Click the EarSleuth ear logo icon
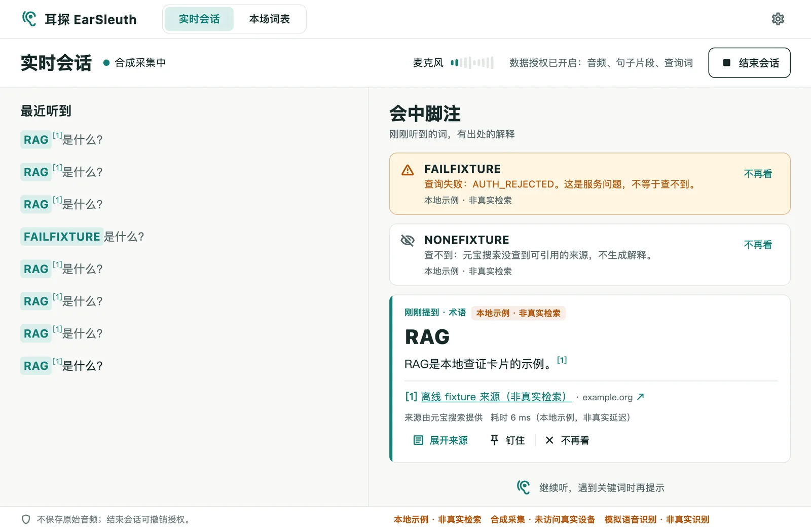The width and height of the screenshot is (811, 532). [29, 19]
